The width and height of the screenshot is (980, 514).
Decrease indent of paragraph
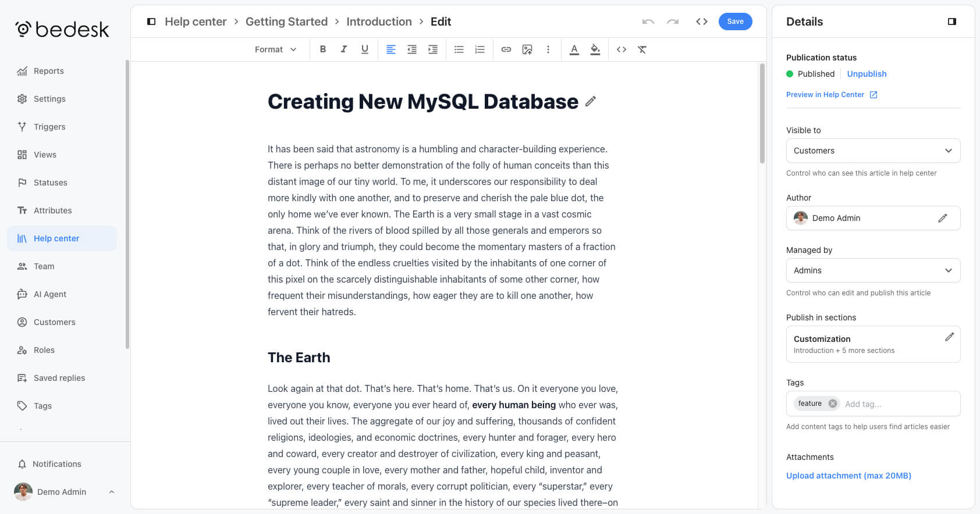[x=412, y=49]
